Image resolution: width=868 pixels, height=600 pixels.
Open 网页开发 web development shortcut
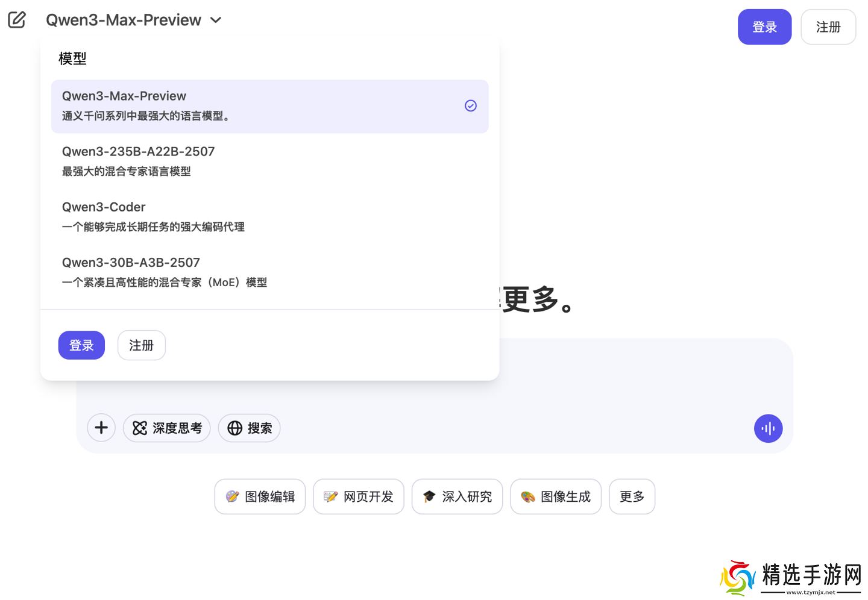tap(359, 496)
